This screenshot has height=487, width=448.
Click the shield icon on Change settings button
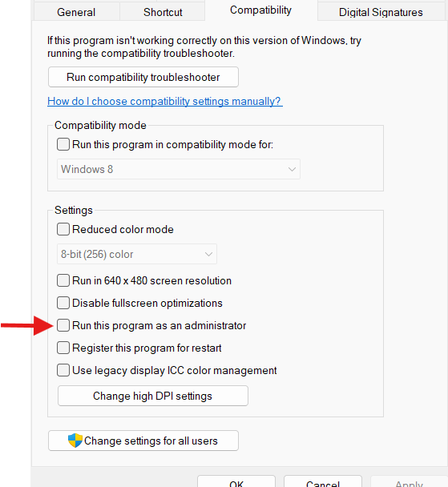pyautogui.click(x=75, y=441)
